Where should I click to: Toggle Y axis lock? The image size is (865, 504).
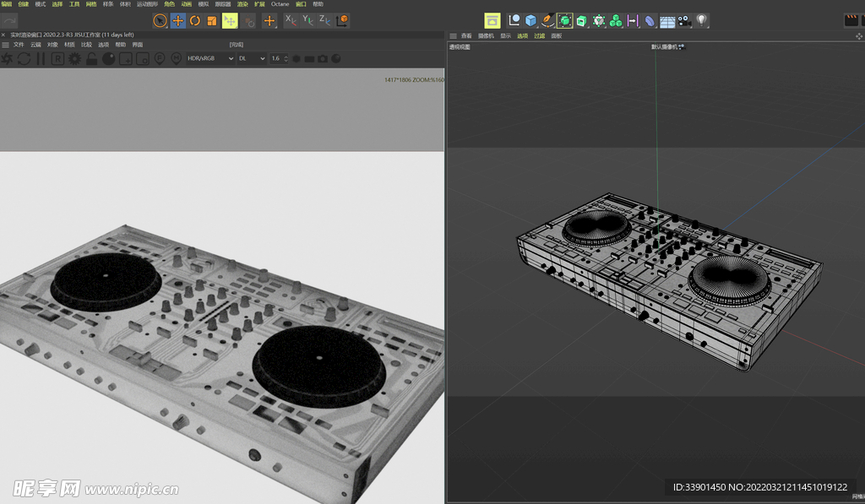click(307, 19)
